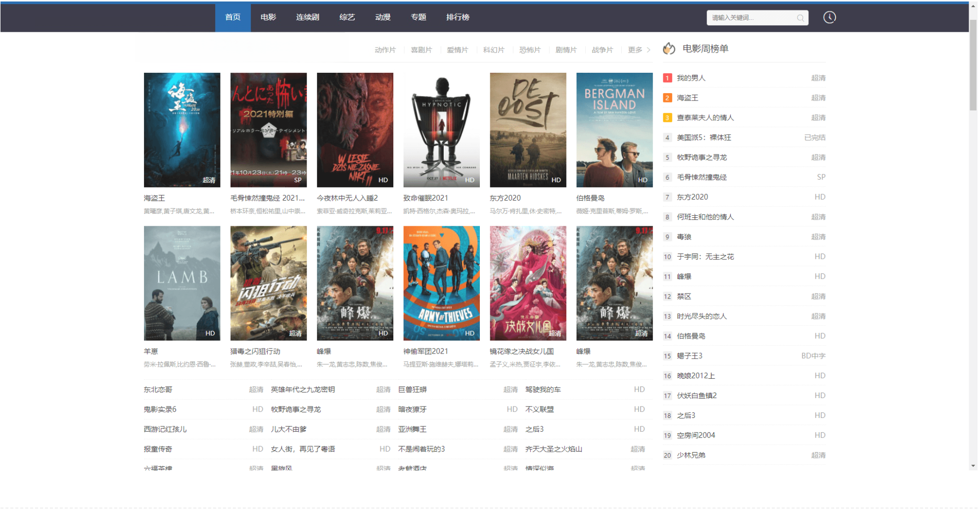
Task: Open ranked item 15 蝎子王3
Action: pos(689,356)
